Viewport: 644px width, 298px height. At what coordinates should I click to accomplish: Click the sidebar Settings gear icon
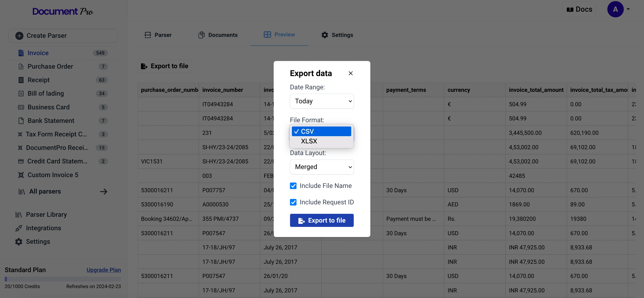tap(18, 242)
